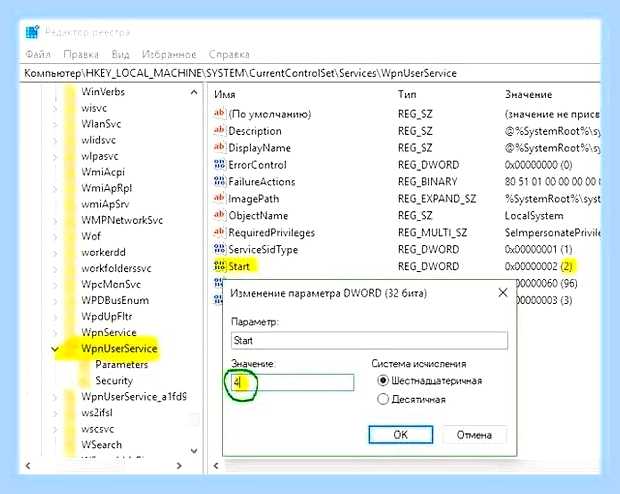Click the ImagePath value icon

click(219, 198)
